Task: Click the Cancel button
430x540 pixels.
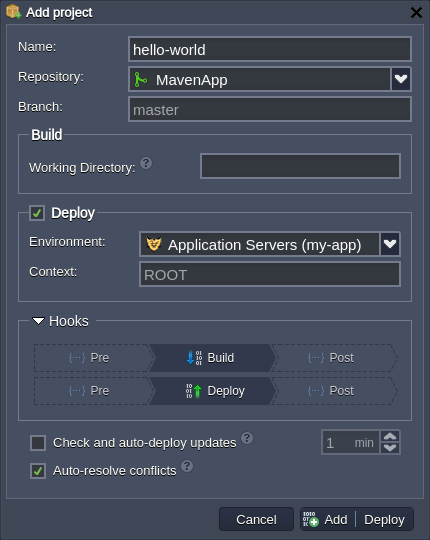Action: 256,519
